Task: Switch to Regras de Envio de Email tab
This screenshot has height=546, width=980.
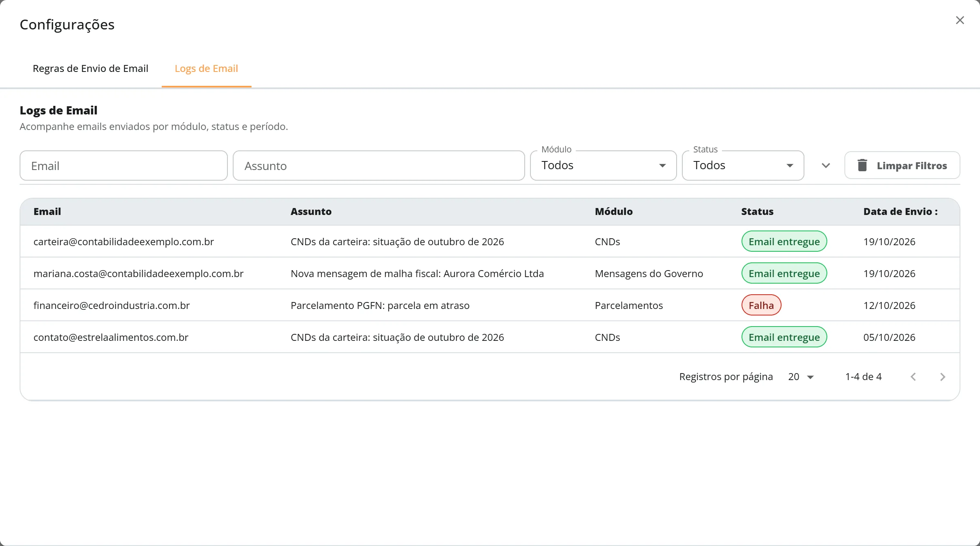Action: (x=90, y=68)
